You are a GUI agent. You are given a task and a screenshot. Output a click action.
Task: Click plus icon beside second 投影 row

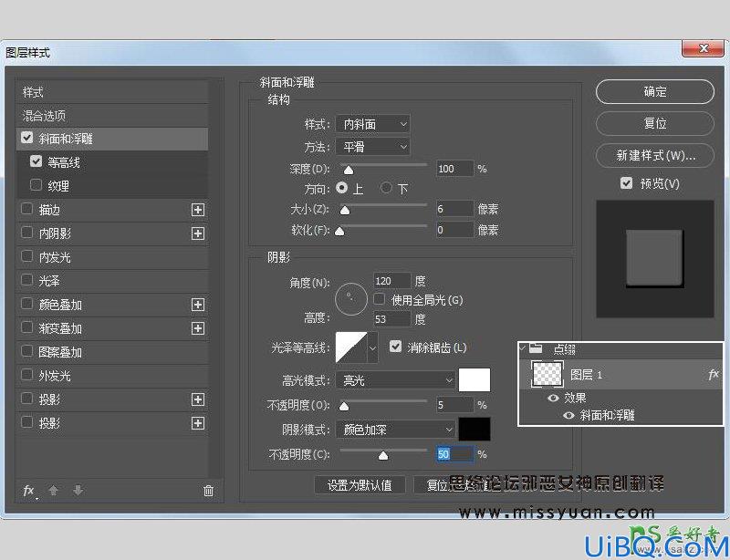point(198,423)
